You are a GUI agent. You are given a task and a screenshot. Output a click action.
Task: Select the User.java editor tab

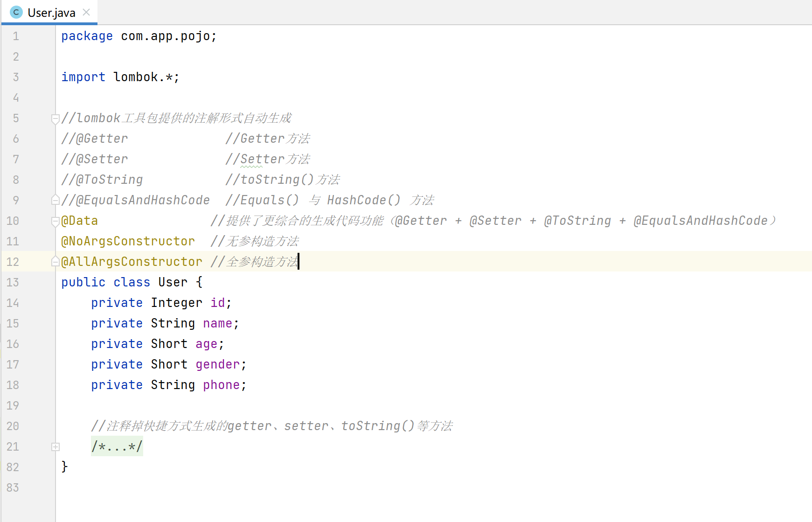tap(49, 13)
